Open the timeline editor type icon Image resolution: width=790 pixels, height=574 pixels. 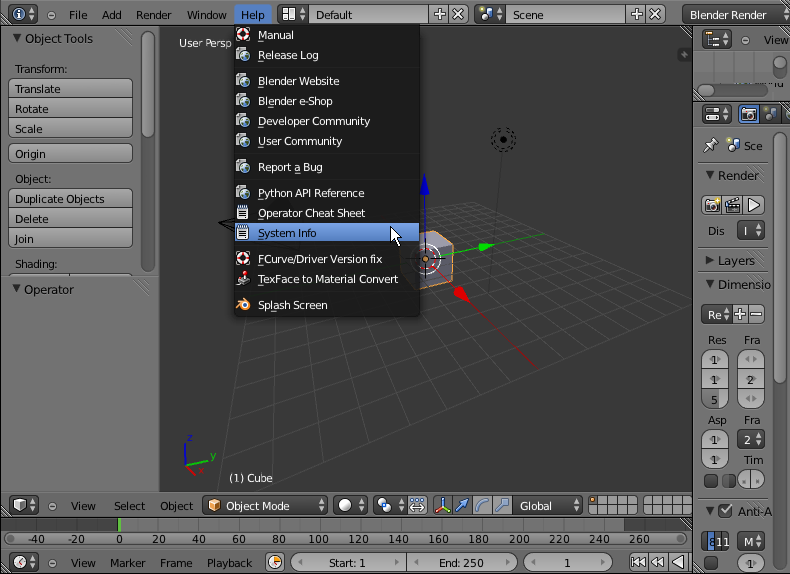coord(24,562)
